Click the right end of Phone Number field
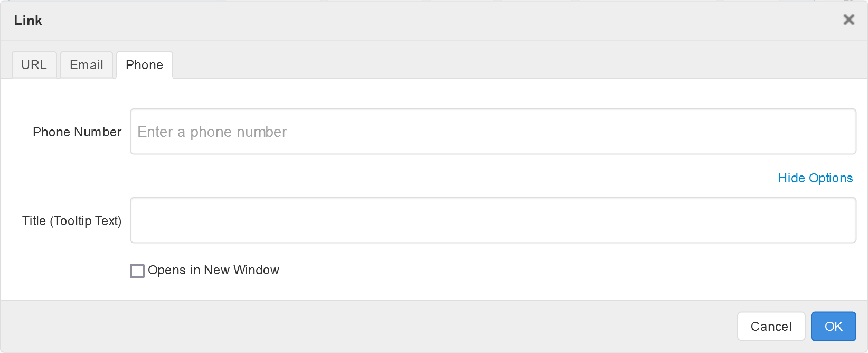Screen dimensions: 868x353 pos(834,132)
